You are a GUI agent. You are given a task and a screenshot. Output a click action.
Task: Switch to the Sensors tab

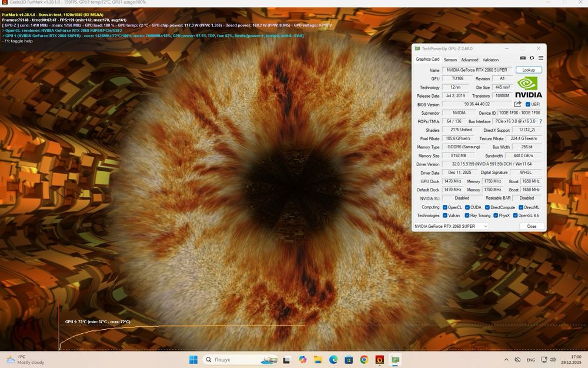click(x=450, y=59)
